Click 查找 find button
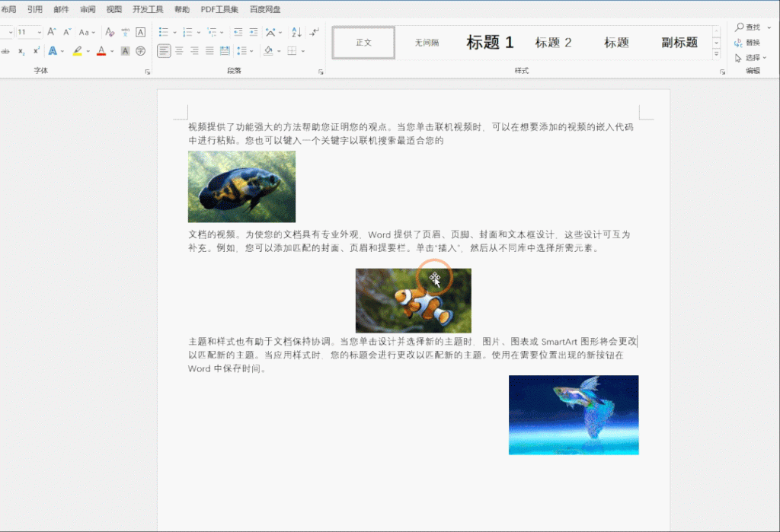Screen dimensions: 780x532 tap(748, 27)
